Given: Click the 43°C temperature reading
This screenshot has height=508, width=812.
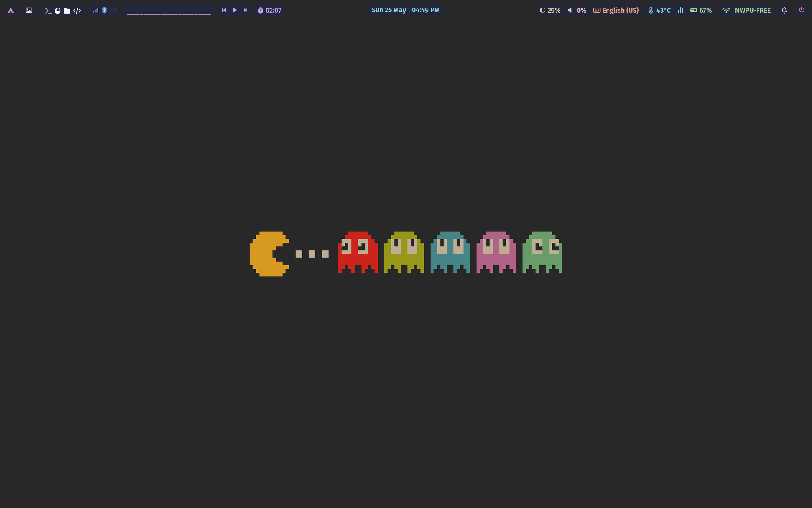Looking at the screenshot, I should click(664, 11).
